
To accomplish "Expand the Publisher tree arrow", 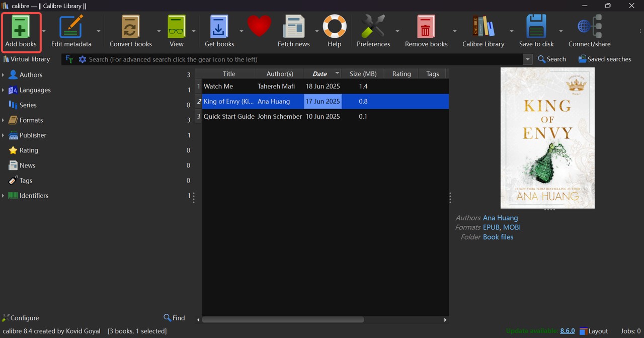I will (x=3, y=135).
